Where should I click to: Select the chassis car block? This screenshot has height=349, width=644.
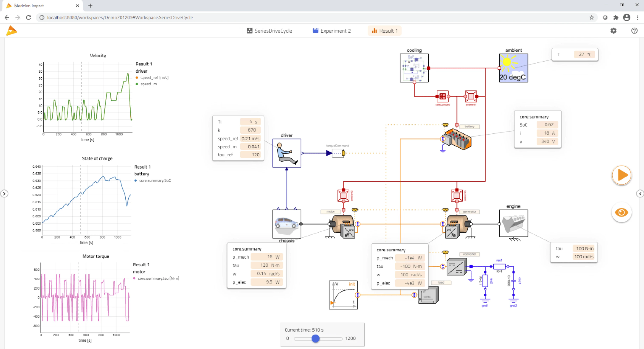[x=287, y=224]
